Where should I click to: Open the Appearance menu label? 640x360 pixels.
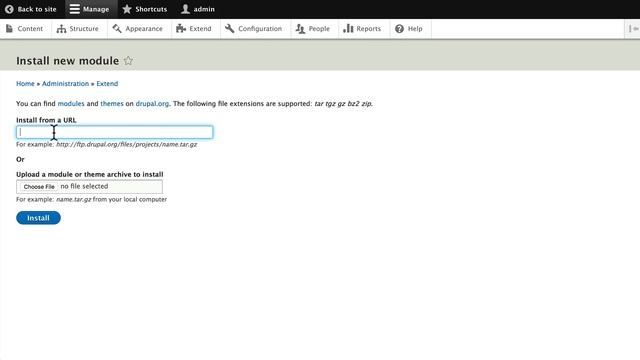point(144,29)
